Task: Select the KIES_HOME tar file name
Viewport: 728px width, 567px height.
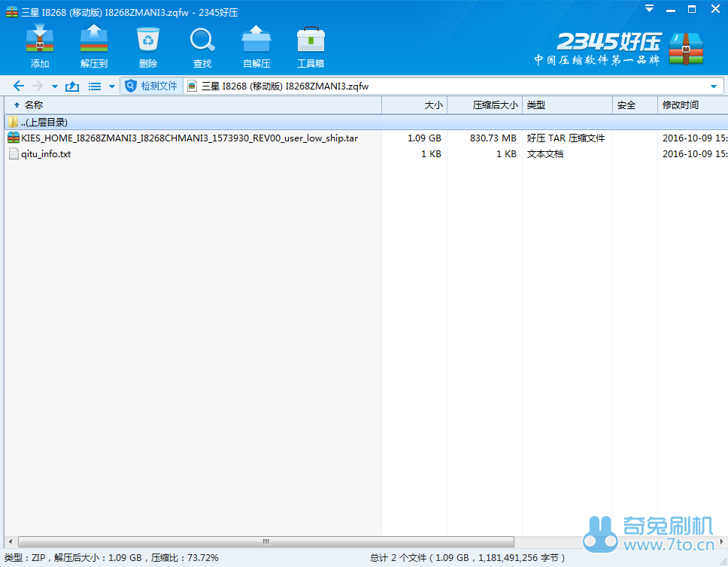Action: click(190, 138)
